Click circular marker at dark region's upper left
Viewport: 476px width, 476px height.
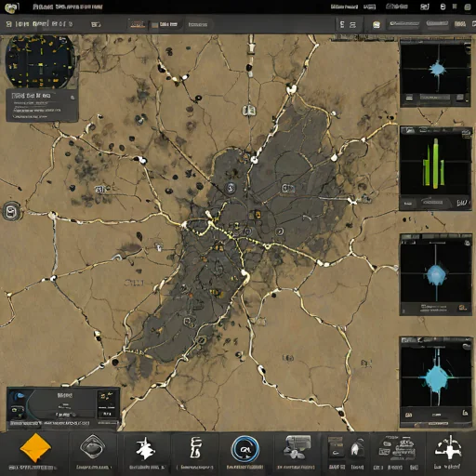click(x=231, y=188)
